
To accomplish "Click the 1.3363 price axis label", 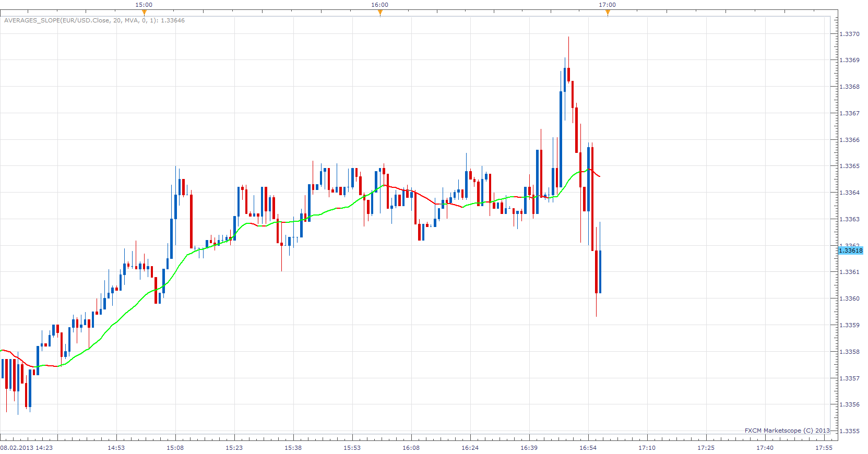I will coord(849,219).
